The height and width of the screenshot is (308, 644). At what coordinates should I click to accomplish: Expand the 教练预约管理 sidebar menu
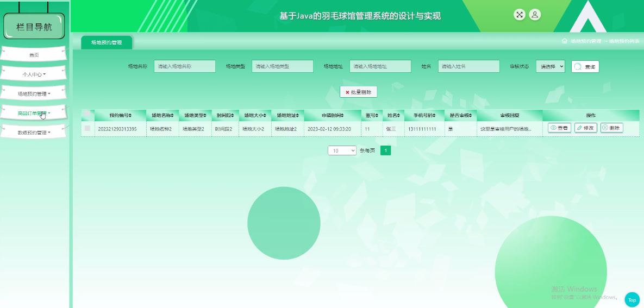pyautogui.click(x=34, y=133)
